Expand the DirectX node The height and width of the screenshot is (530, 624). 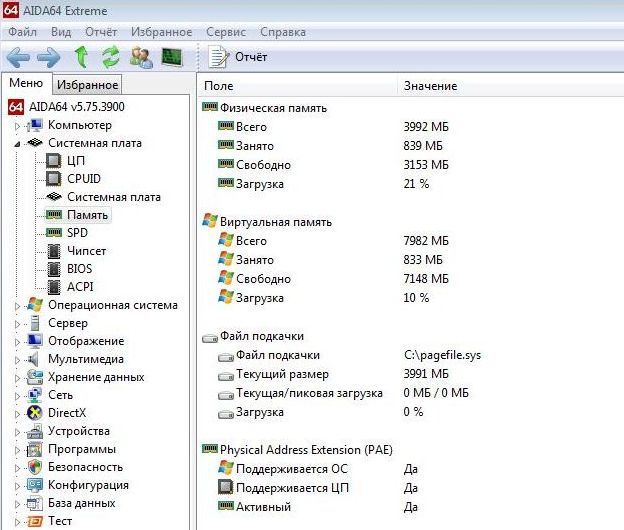(x=17, y=414)
